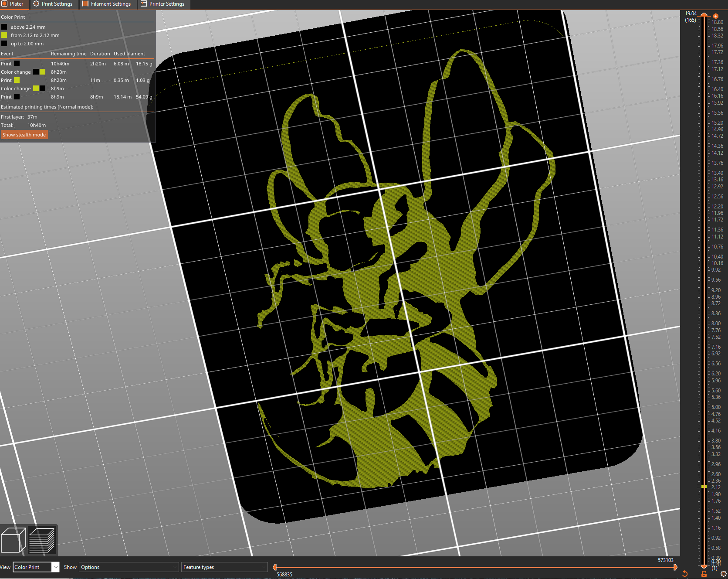Open the layer slider settings cog icon
The height and width of the screenshot is (579, 728).
pyautogui.click(x=724, y=574)
